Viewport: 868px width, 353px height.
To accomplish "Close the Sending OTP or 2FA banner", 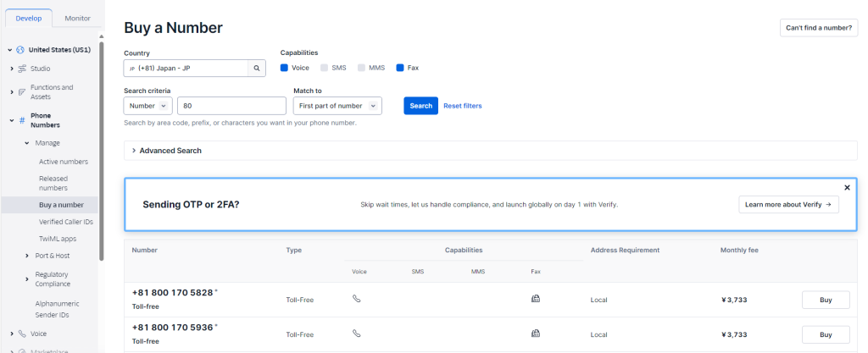I will tap(847, 187).
